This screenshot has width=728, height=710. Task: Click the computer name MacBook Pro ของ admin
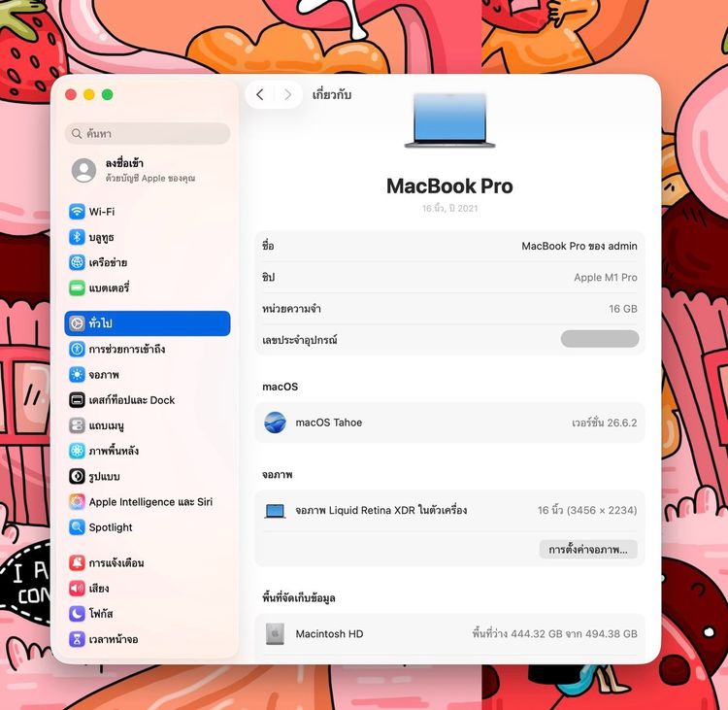[579, 246]
